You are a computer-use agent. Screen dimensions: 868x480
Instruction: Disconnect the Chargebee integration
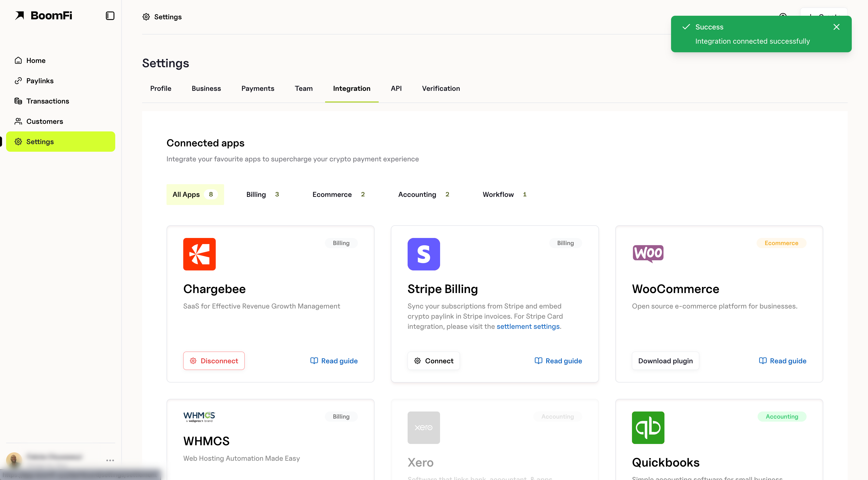[x=214, y=361]
